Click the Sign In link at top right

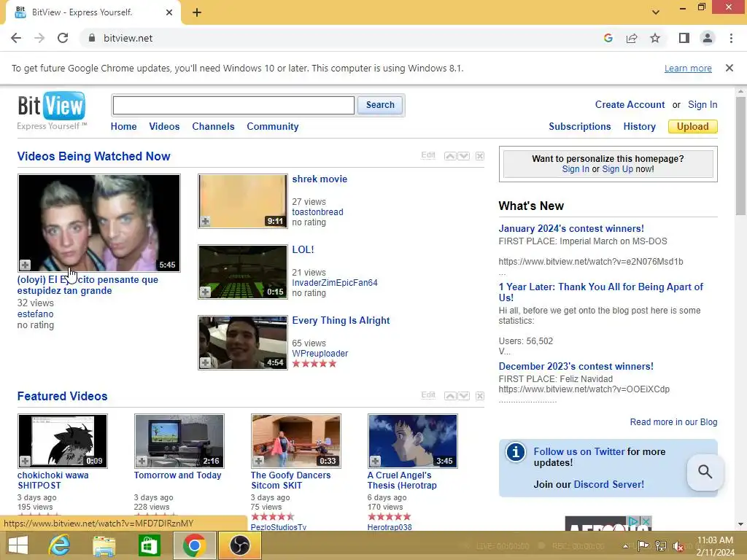[x=703, y=105]
